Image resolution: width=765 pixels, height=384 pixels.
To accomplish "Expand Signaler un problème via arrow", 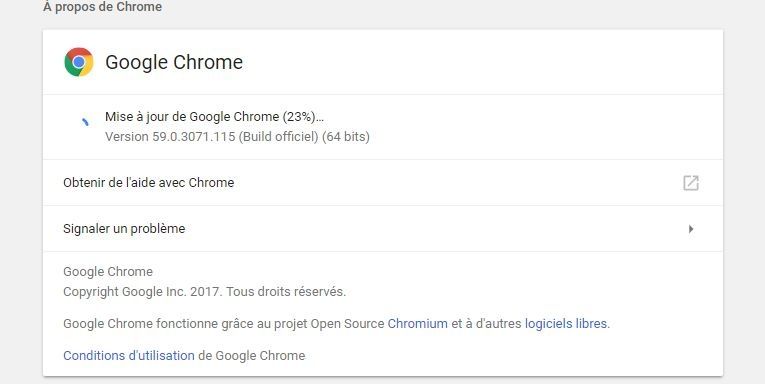I will click(x=691, y=229).
